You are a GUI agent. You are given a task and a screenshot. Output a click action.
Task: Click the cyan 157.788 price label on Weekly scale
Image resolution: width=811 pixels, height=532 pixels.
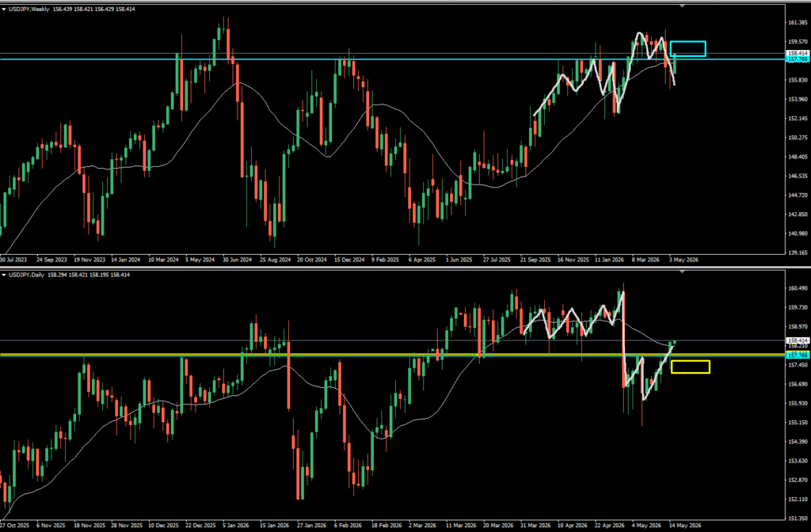[798, 59]
